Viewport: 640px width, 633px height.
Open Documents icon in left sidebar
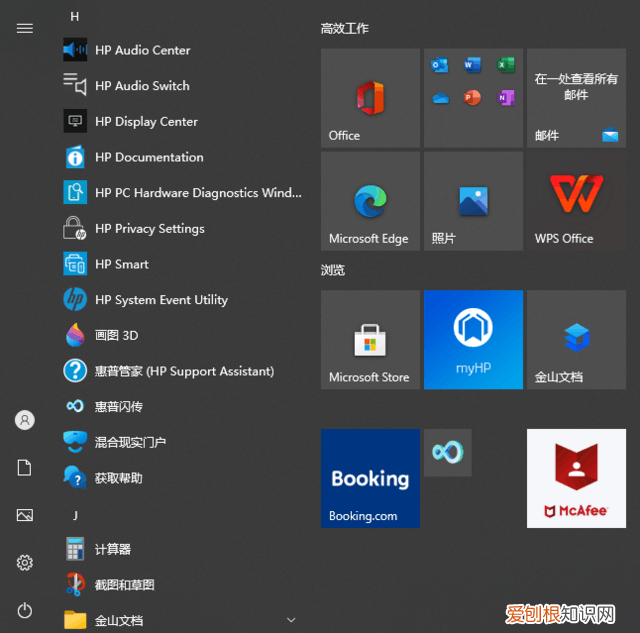click(x=25, y=468)
